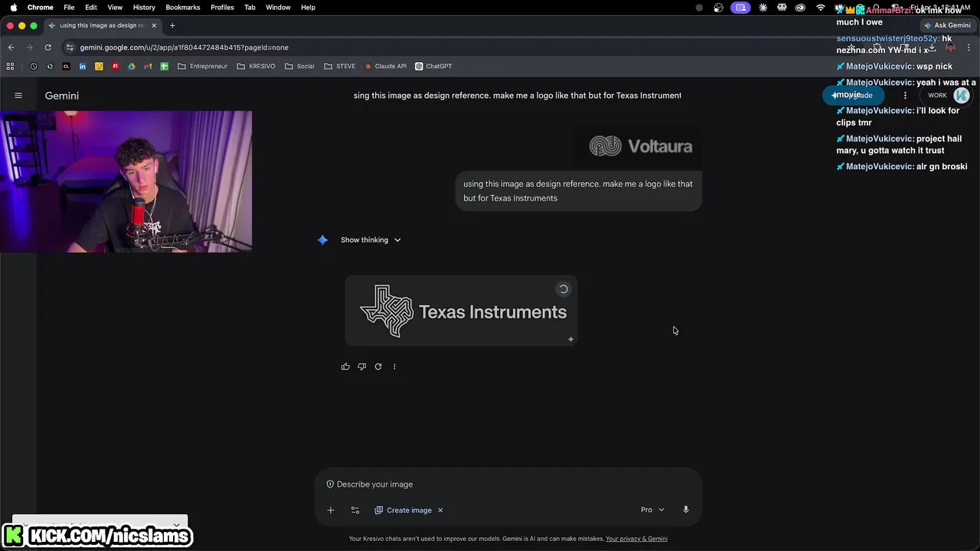Viewport: 980px width, 551px height.
Task: Open the red FI bookmark icon
Action: (x=116, y=67)
